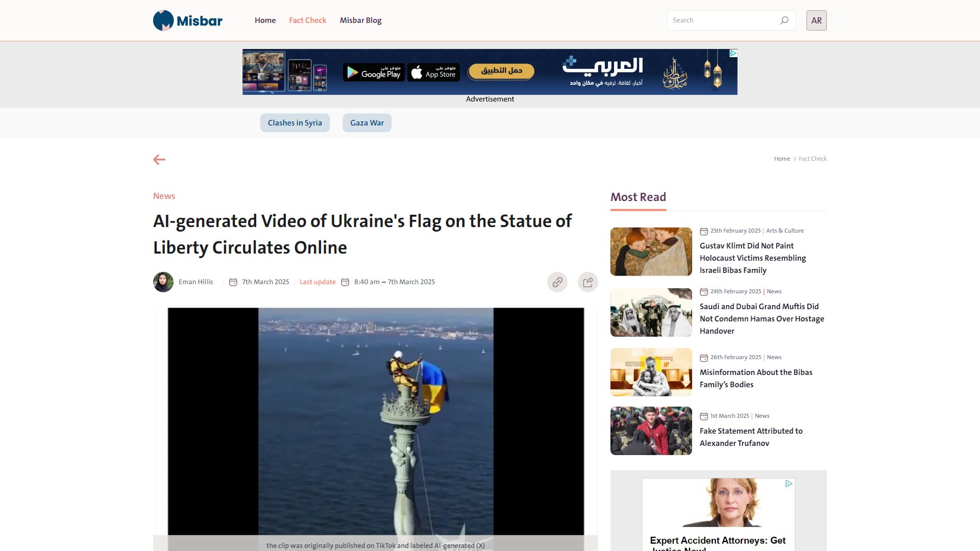This screenshot has height=551, width=980.
Task: Click the Last update label
Action: 317,282
